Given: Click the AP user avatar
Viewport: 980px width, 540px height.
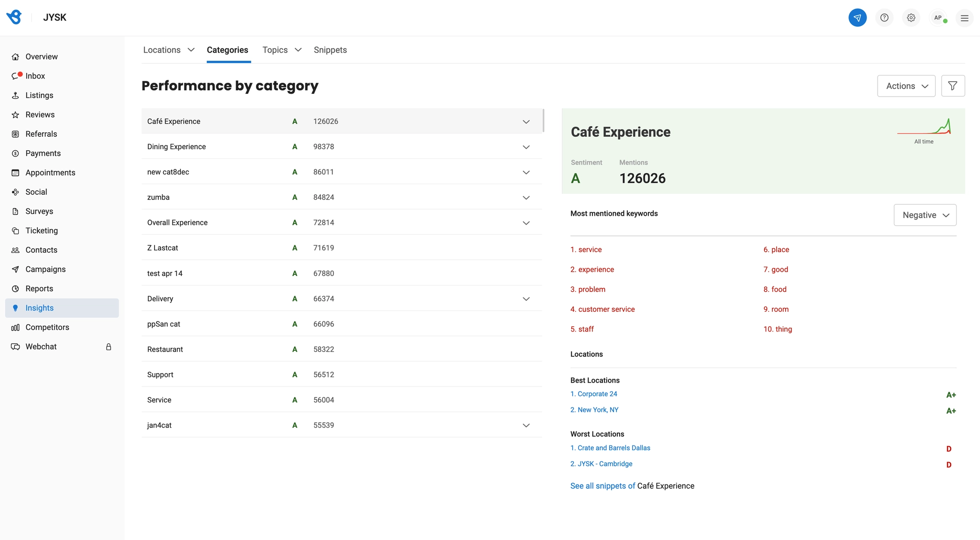Looking at the screenshot, I should click(938, 18).
